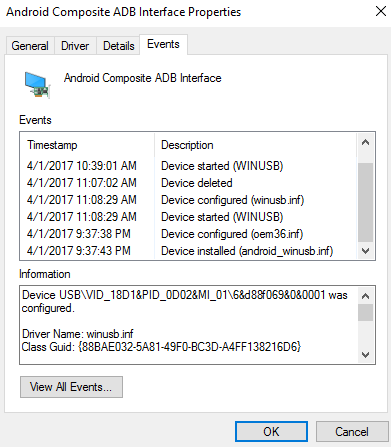This screenshot has height=447, width=391.
Task: Click the Information box scroll down arrow
Action: (366, 354)
